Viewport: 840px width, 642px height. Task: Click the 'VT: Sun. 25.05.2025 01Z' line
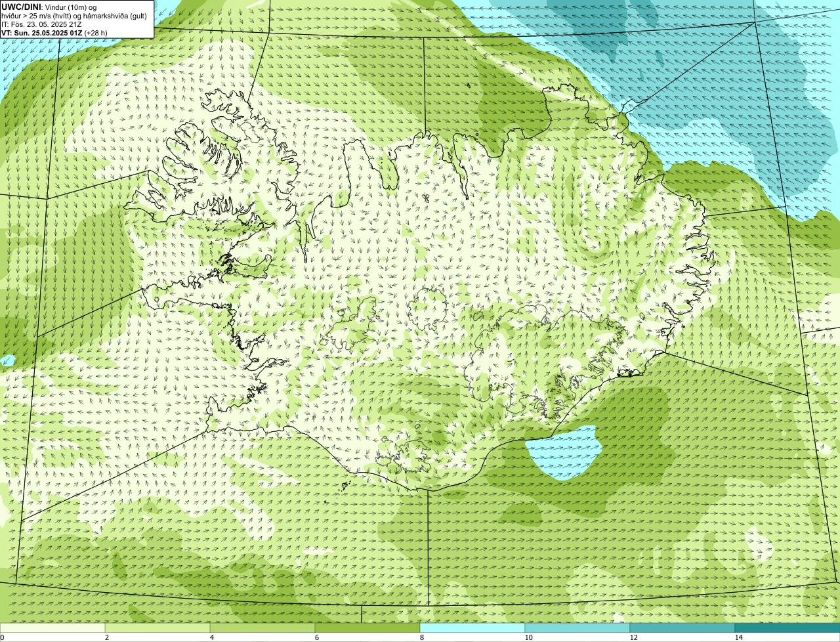coord(54,32)
